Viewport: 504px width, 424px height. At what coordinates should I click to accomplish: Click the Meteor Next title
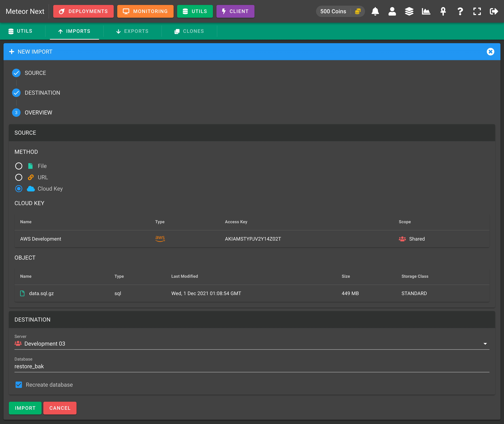[25, 11]
